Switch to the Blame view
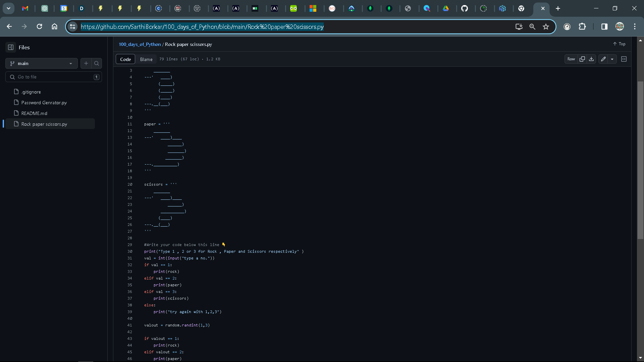The image size is (644, 362). (x=146, y=59)
